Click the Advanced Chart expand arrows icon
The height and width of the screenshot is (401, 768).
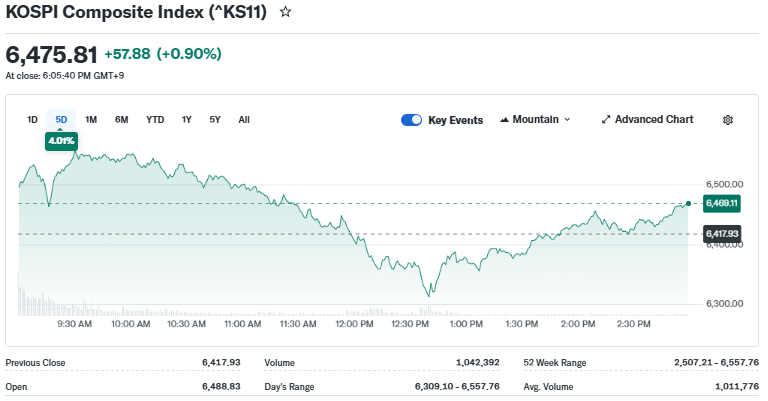pos(606,119)
